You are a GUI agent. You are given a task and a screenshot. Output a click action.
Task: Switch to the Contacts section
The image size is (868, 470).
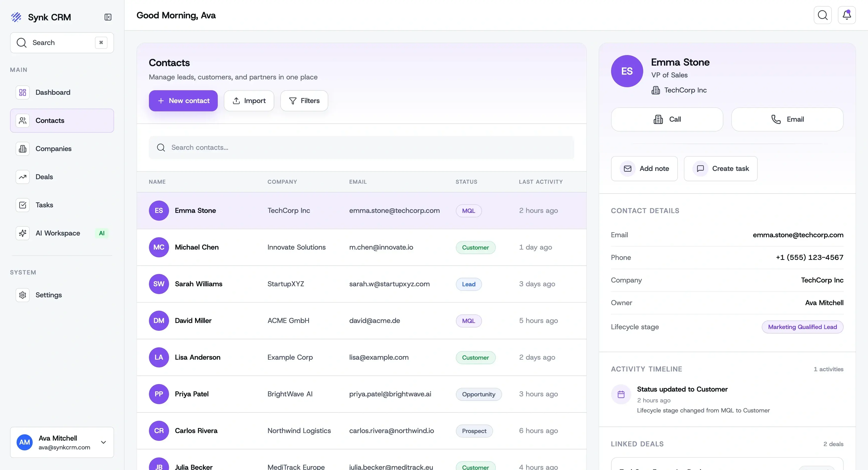[x=49, y=120]
